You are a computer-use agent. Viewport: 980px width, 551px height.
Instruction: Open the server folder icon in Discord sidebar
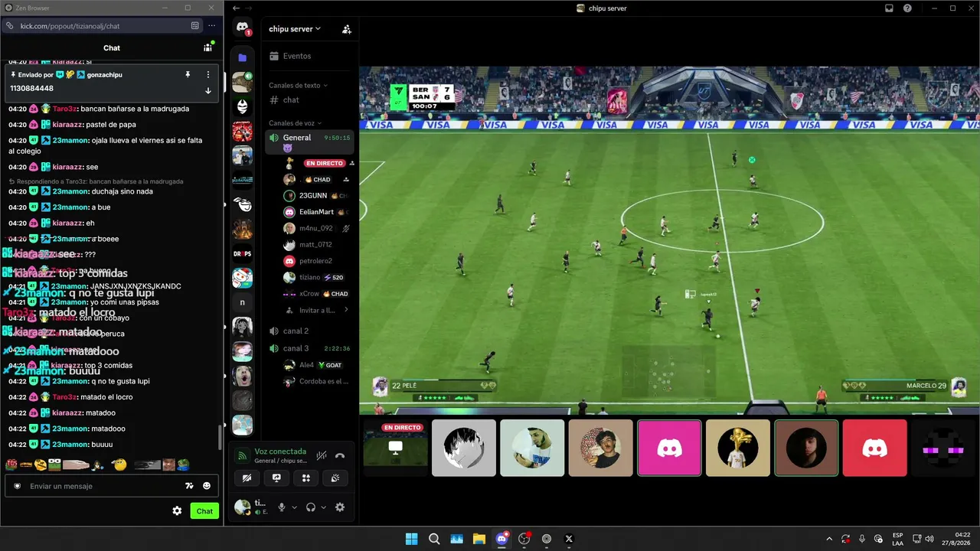tap(243, 57)
